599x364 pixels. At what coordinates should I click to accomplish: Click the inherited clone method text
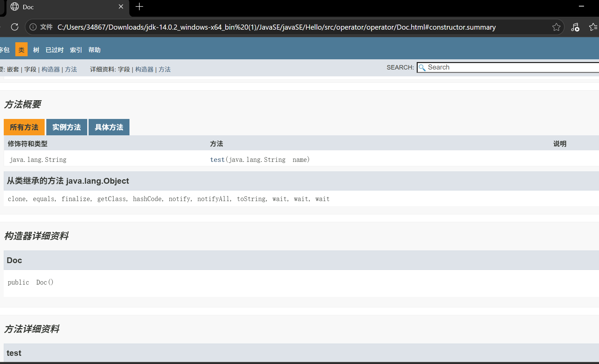[x=17, y=199]
